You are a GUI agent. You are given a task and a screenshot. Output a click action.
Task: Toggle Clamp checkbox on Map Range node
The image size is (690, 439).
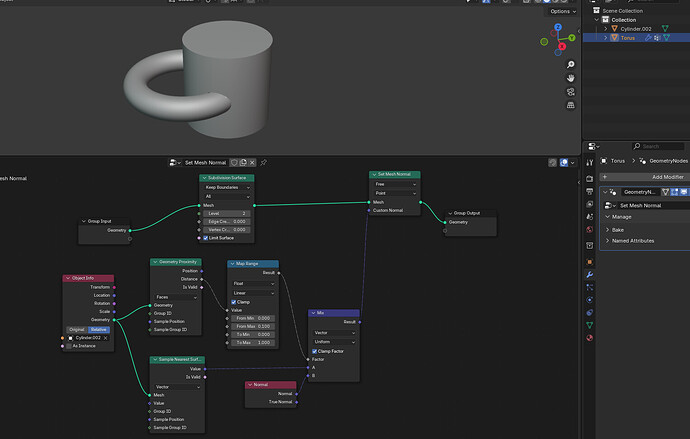point(234,302)
